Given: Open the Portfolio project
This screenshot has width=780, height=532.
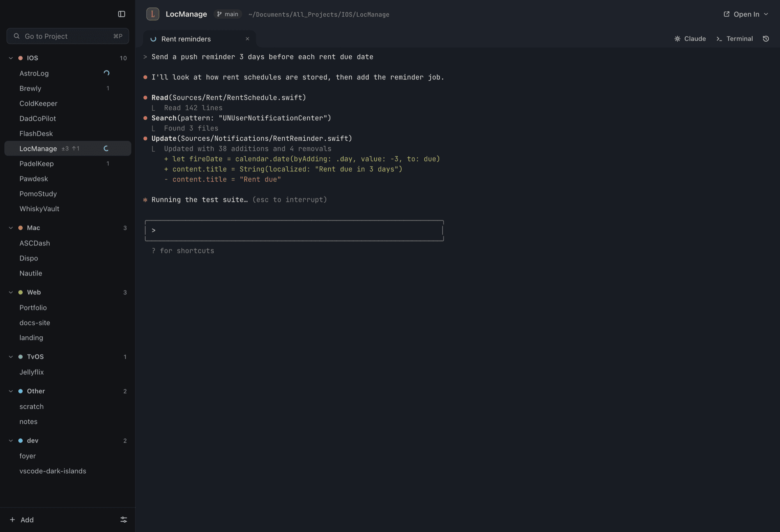Looking at the screenshot, I should coord(68,308).
